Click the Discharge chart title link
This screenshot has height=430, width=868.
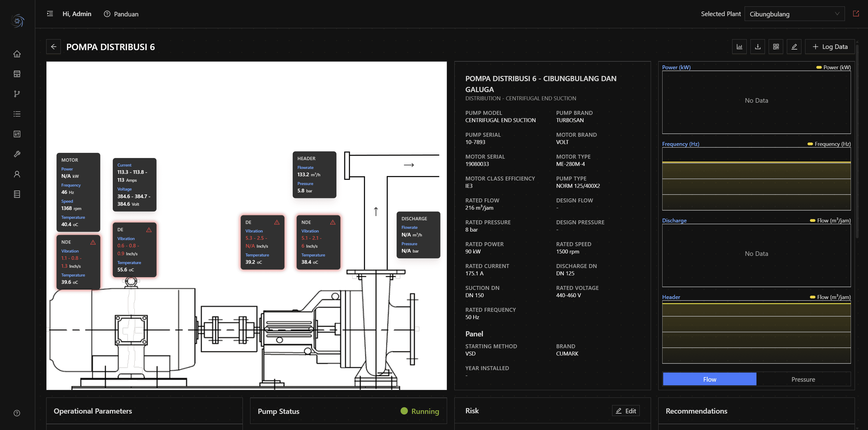coord(674,220)
